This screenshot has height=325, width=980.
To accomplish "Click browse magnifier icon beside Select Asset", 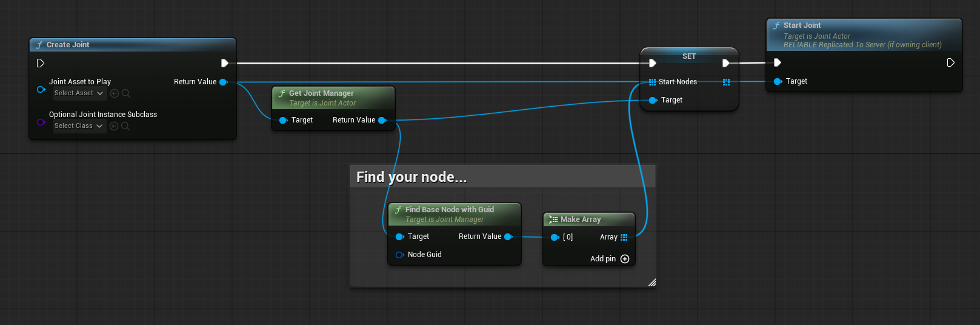I will click(126, 93).
